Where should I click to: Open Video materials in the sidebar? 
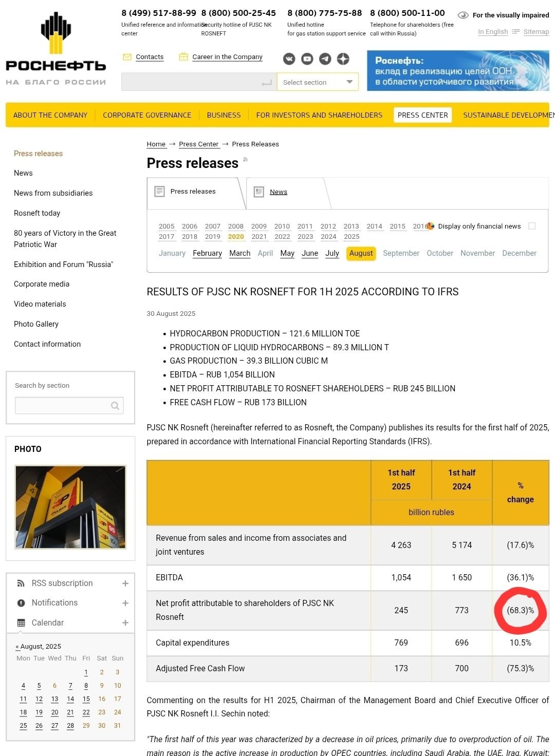pos(40,304)
